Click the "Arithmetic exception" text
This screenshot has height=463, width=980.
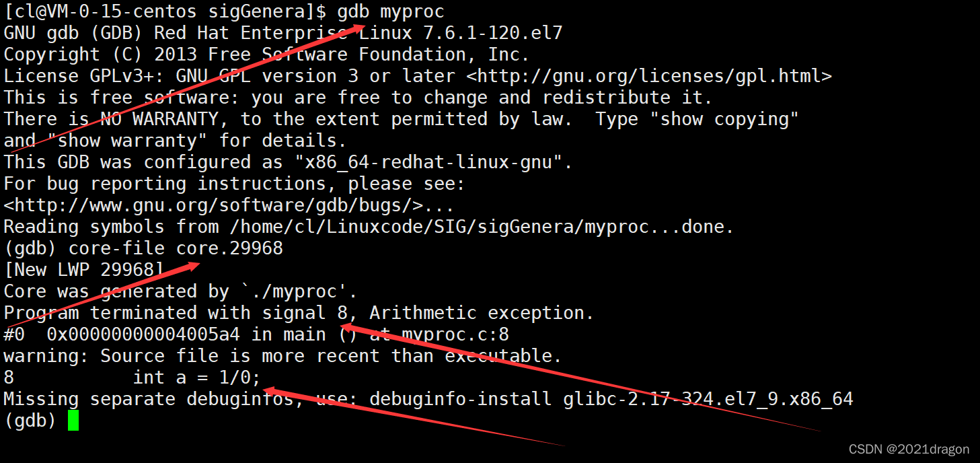click(x=481, y=313)
